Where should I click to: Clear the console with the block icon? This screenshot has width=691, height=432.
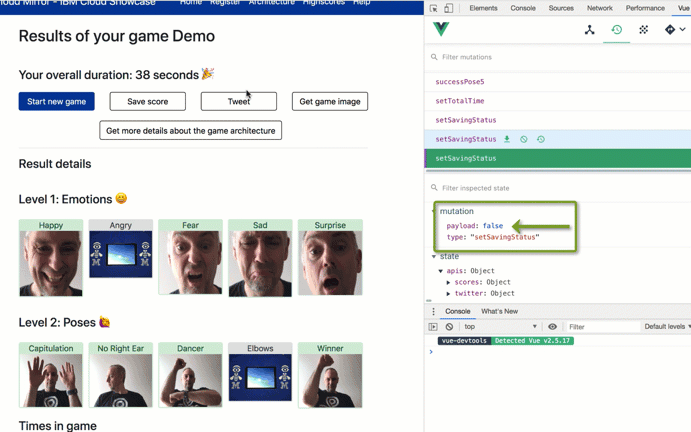click(449, 327)
